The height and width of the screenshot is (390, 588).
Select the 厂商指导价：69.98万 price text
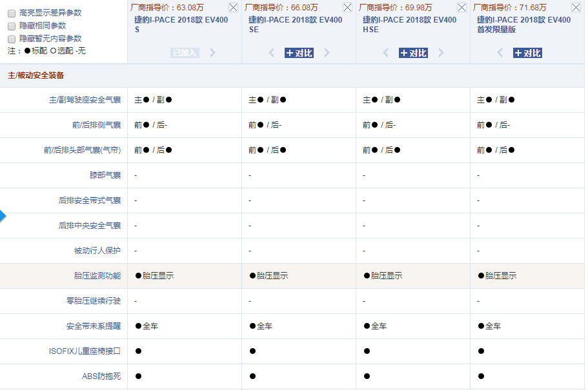click(396, 8)
